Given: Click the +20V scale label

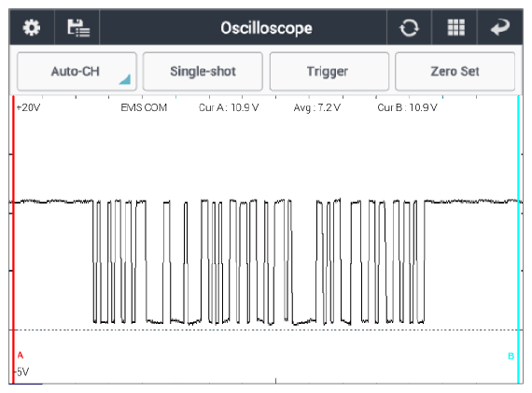Looking at the screenshot, I should tap(28, 107).
